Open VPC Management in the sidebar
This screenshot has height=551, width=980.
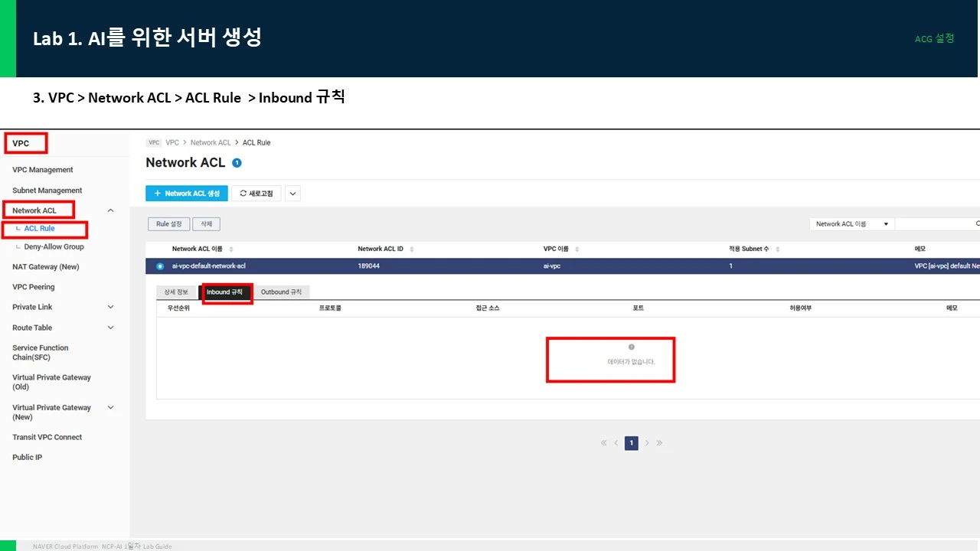tap(43, 170)
